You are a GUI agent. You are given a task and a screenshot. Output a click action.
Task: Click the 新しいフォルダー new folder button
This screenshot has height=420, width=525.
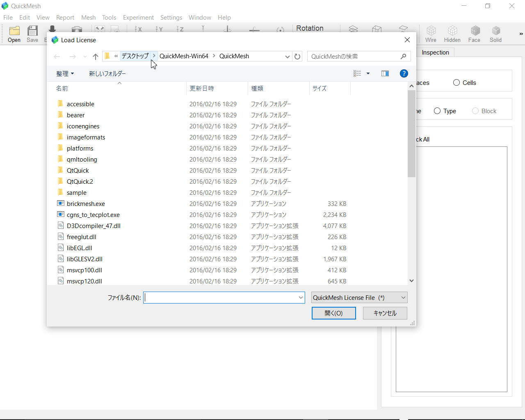[107, 73]
